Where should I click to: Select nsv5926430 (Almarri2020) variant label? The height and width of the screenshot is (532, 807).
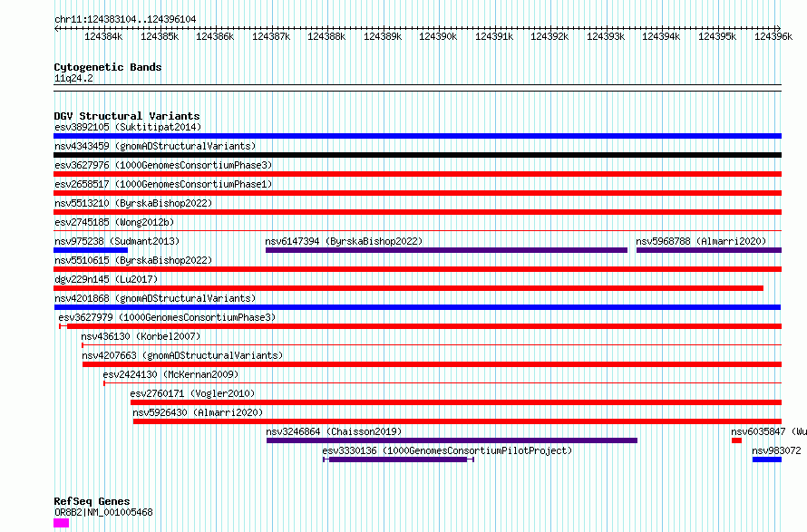tap(198, 412)
